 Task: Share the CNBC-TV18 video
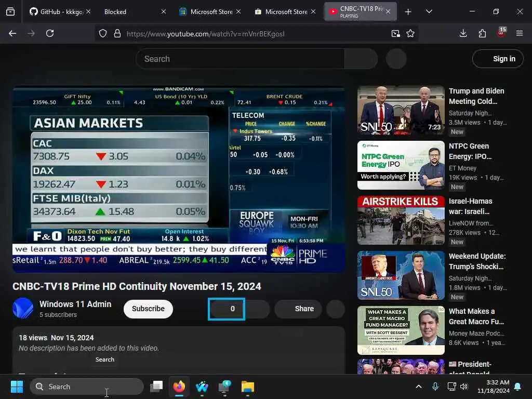(x=298, y=309)
